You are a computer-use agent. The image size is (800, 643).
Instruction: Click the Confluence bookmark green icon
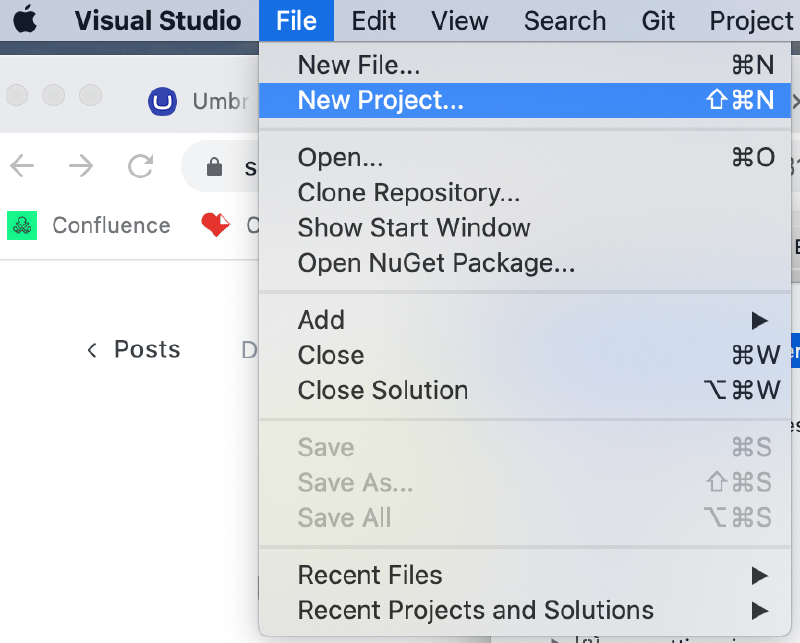(x=22, y=226)
